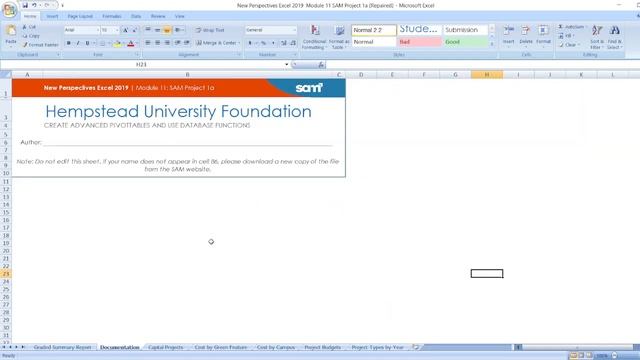Apply Comma style
The height and width of the screenshot is (360, 640).
click(273, 43)
